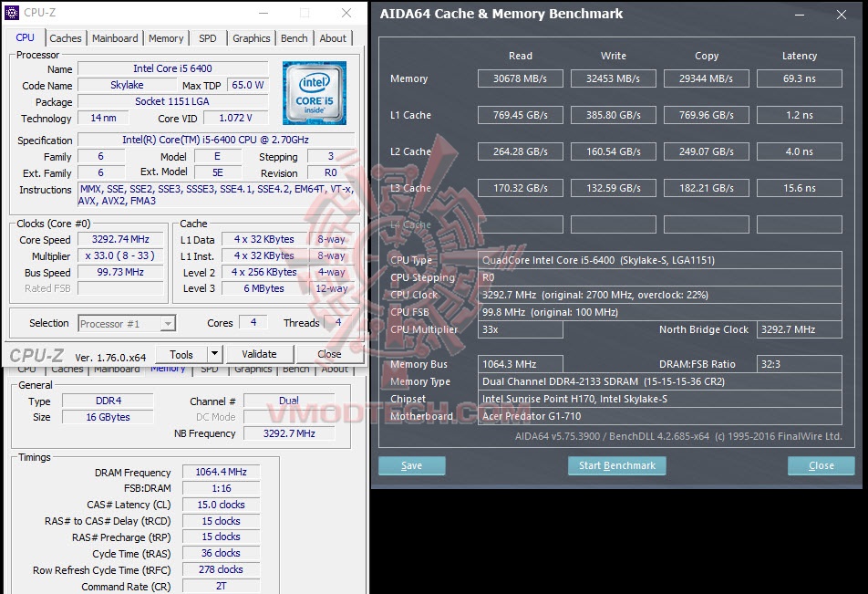This screenshot has height=594, width=868.
Task: Click the Tools button in CPU-Z
Action: coord(181,354)
